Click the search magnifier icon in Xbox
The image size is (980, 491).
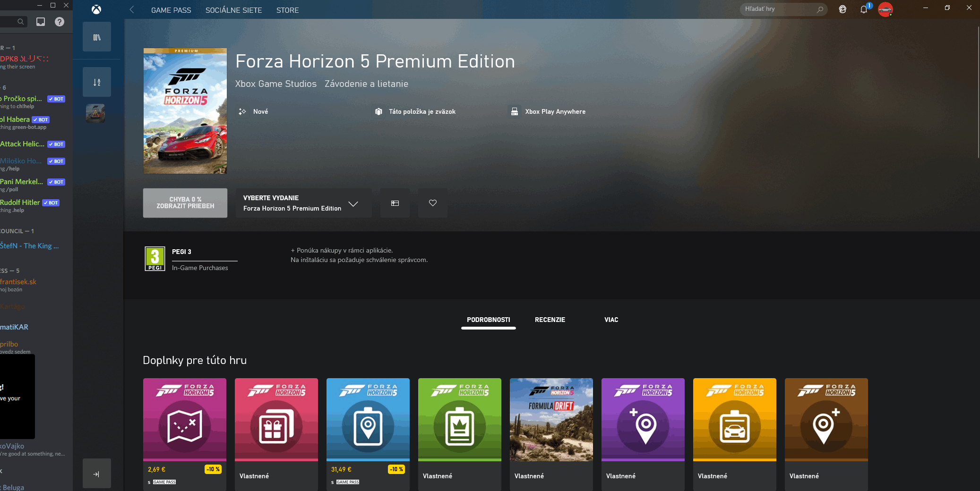coord(820,9)
